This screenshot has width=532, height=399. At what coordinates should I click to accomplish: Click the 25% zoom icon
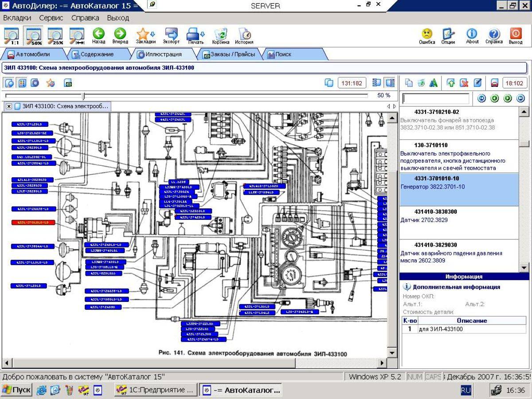coord(55,35)
